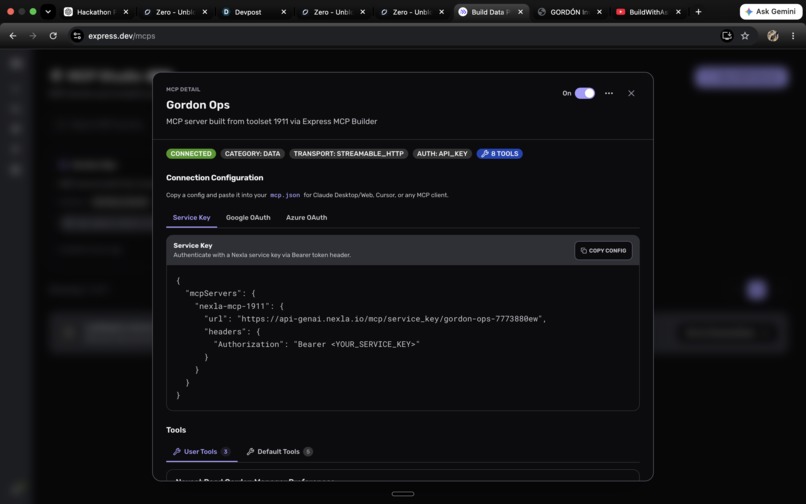
Task: Open the tab search dropdown arrow
Action: coord(48,11)
